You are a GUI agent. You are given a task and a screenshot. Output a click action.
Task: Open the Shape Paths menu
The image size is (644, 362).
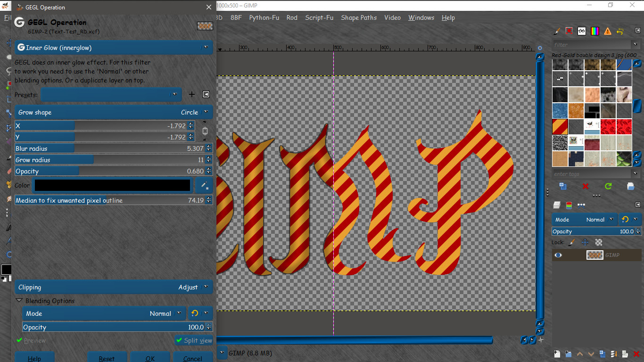(359, 17)
